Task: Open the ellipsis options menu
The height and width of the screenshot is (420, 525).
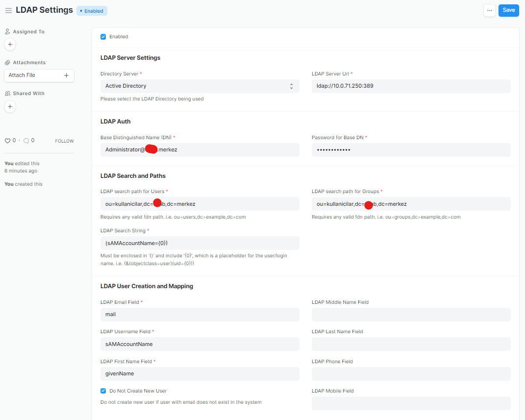Action: pos(490,10)
